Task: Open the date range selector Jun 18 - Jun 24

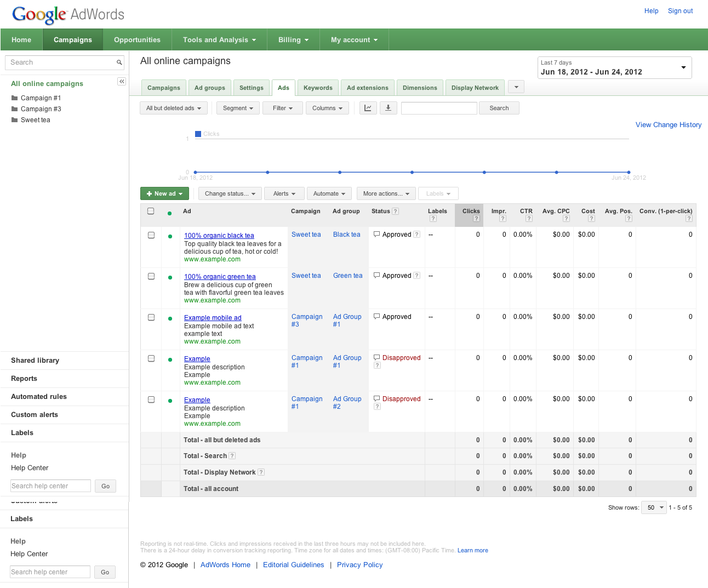Action: [614, 67]
